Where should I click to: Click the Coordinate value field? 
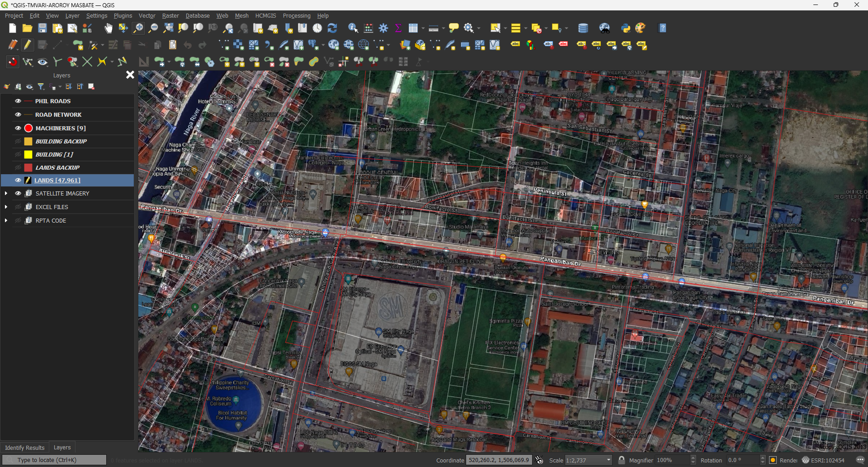point(499,460)
